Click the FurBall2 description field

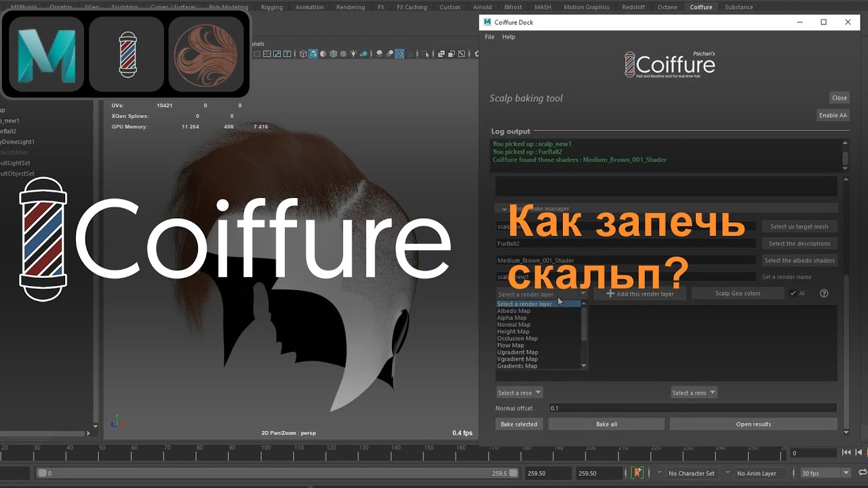click(x=626, y=243)
